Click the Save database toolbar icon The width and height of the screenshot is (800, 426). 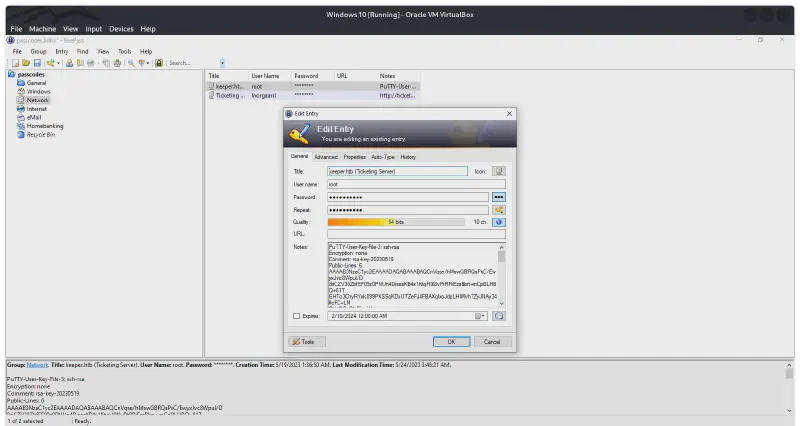point(37,63)
